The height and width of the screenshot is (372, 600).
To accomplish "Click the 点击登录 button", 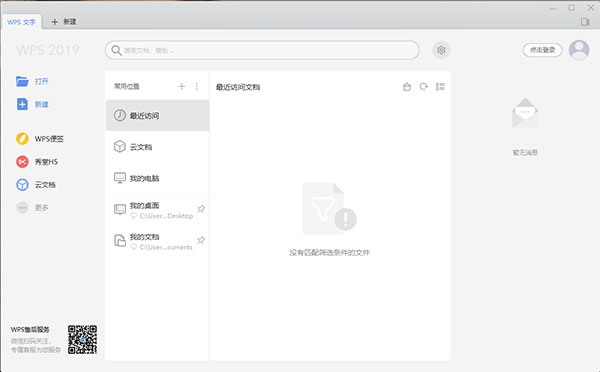I will pyautogui.click(x=542, y=50).
